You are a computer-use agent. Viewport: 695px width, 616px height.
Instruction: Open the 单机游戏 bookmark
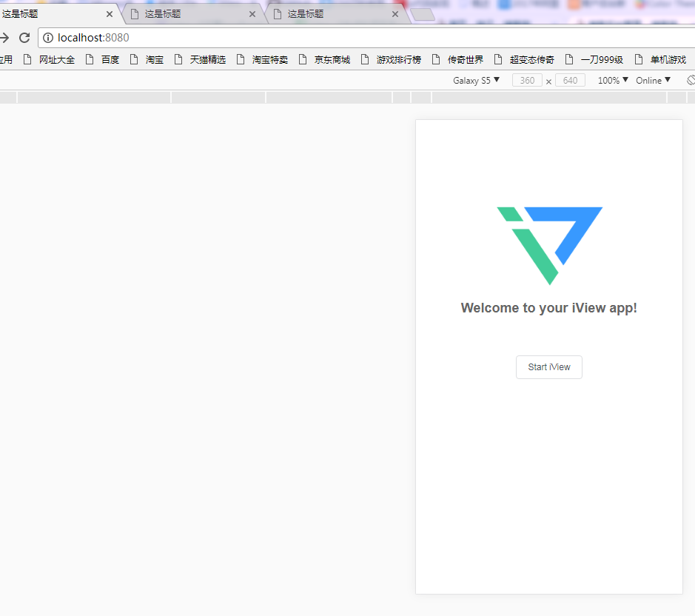(x=660, y=59)
